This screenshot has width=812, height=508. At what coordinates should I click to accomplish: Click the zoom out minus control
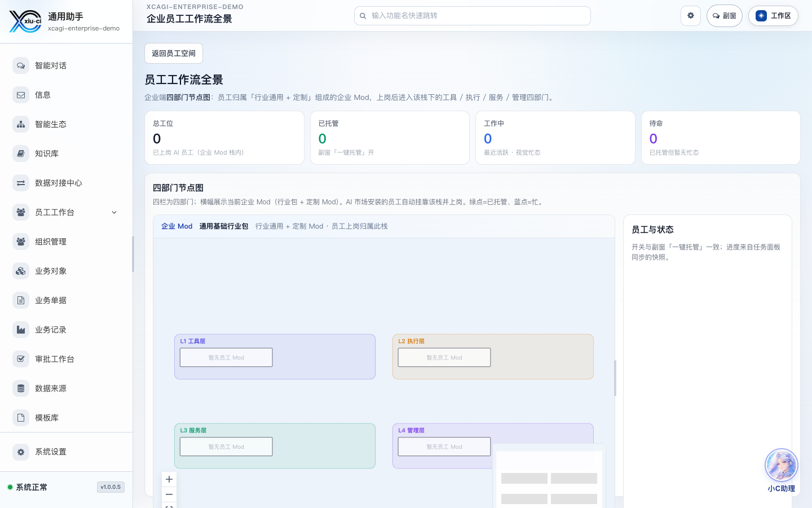[169, 494]
